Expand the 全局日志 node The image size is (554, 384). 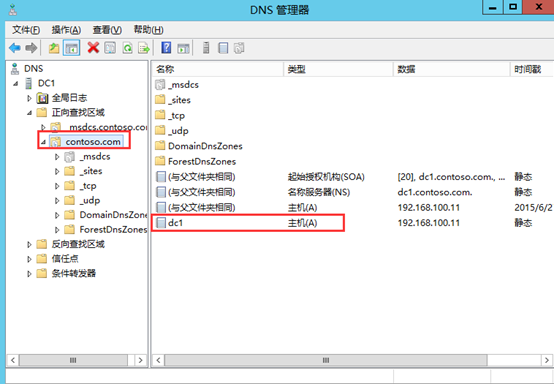tap(29, 98)
